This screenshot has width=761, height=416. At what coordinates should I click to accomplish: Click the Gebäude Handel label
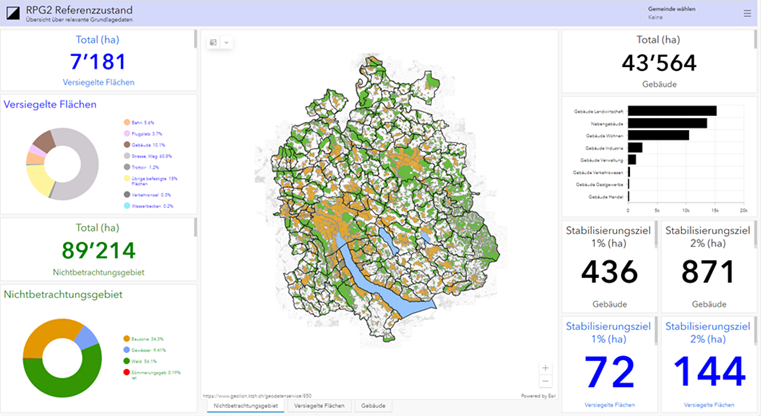606,197
